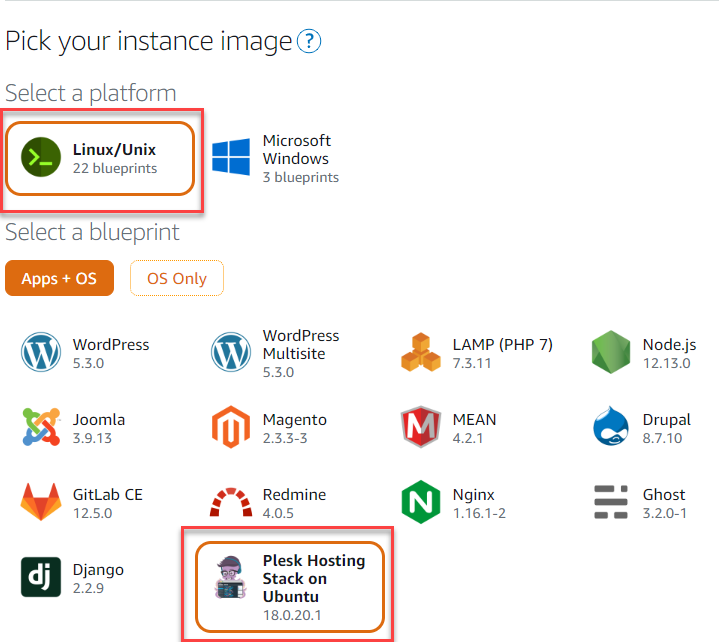The width and height of the screenshot is (719, 642).
Task: Click version 3.9.13 under Joomla
Action: click(x=92, y=438)
